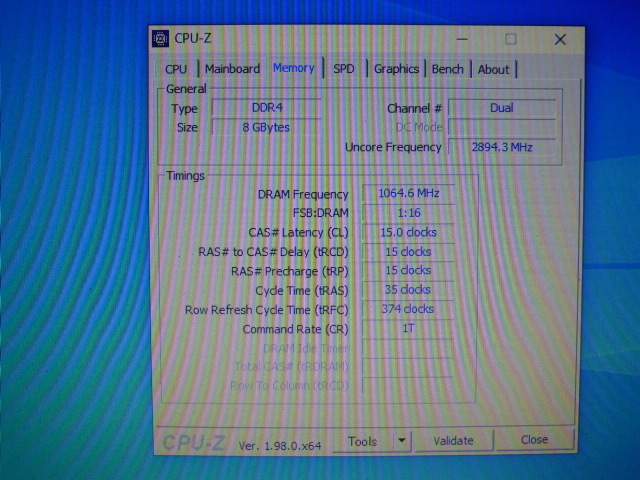Click the Command Rate (CR) label
This screenshot has width=640, height=480.
296,329
